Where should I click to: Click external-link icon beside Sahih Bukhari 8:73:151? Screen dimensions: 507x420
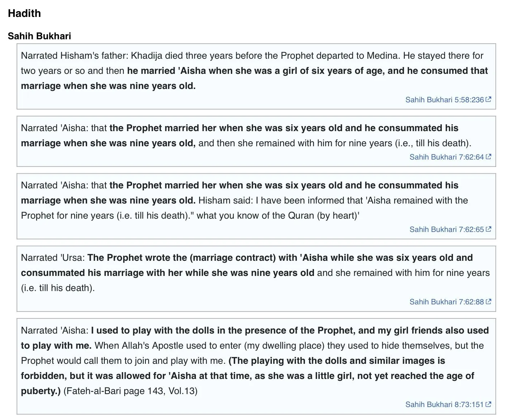(x=488, y=404)
